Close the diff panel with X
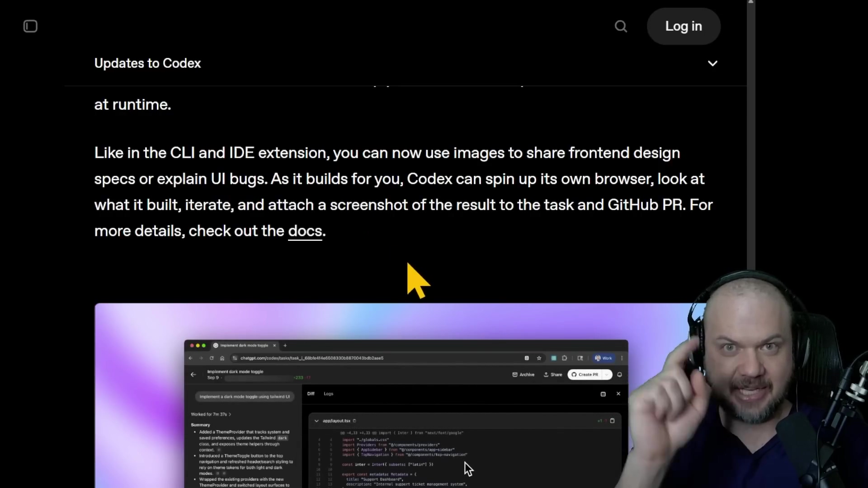This screenshot has height=488, width=868. tap(618, 394)
